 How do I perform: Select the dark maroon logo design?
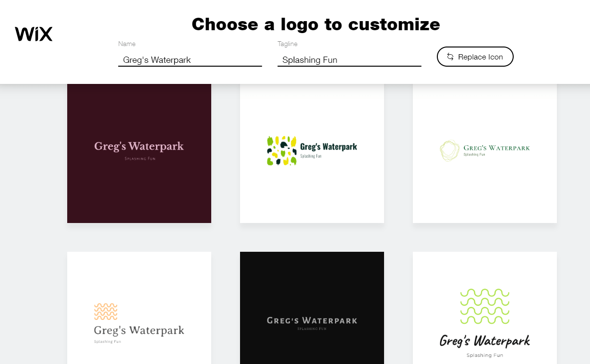click(139, 153)
